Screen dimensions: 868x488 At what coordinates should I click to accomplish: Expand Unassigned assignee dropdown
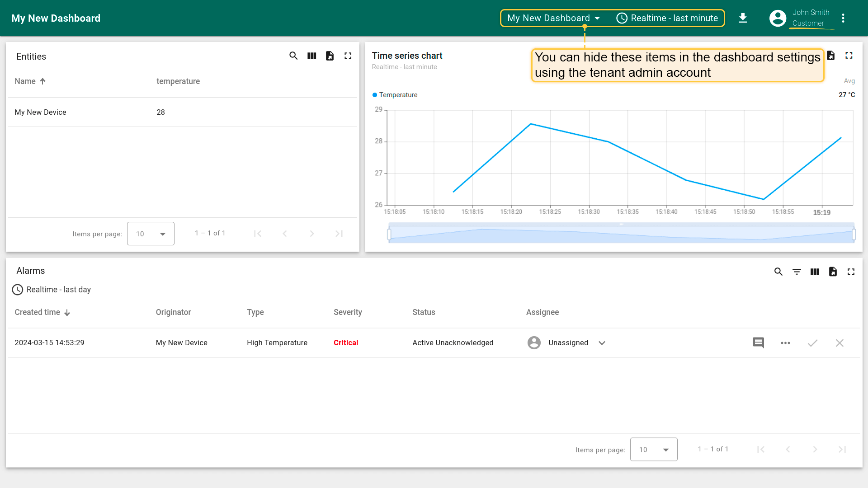(x=602, y=343)
